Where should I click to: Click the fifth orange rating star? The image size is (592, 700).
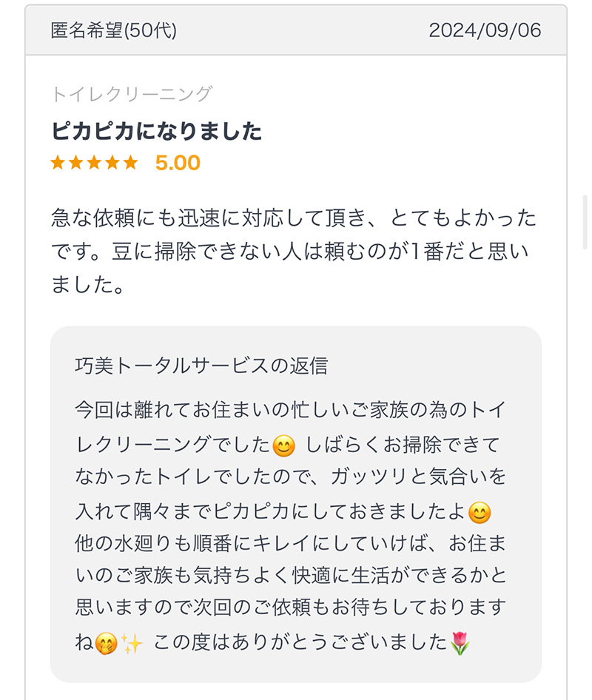[x=131, y=163]
